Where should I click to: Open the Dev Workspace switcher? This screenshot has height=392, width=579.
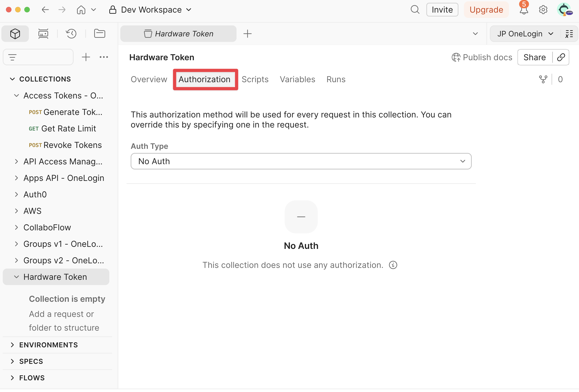(150, 10)
